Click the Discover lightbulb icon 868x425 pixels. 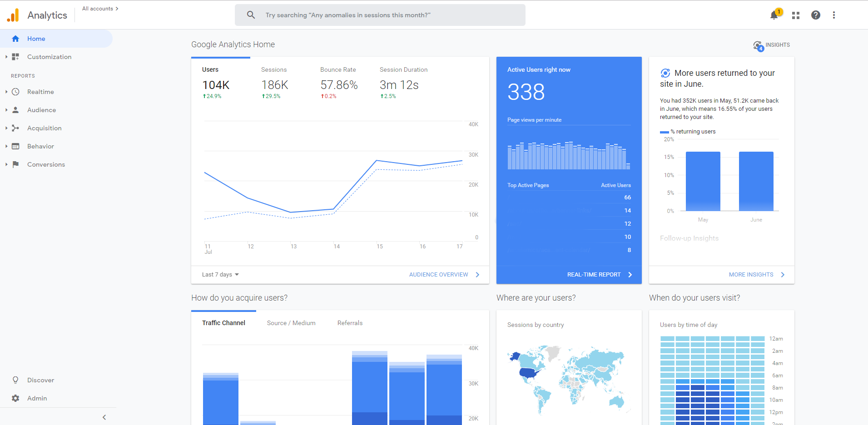[15, 380]
